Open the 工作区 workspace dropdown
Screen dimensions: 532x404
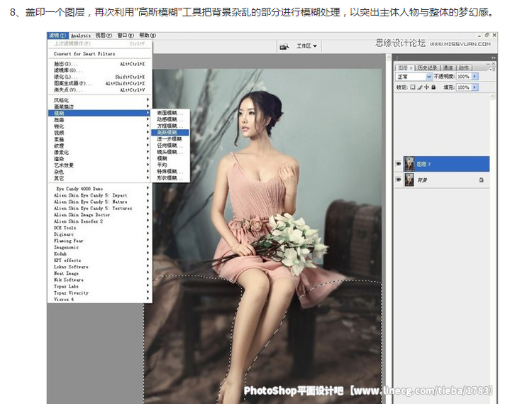pyautogui.click(x=306, y=46)
